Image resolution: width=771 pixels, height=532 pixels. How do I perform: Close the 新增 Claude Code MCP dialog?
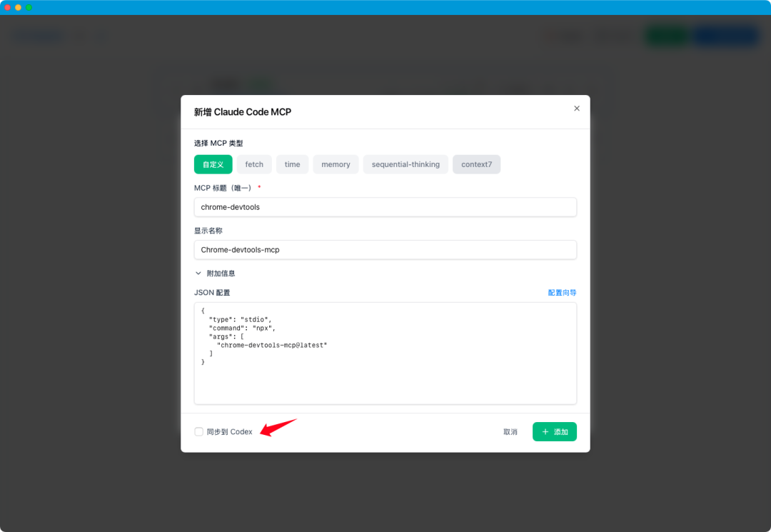click(x=577, y=109)
